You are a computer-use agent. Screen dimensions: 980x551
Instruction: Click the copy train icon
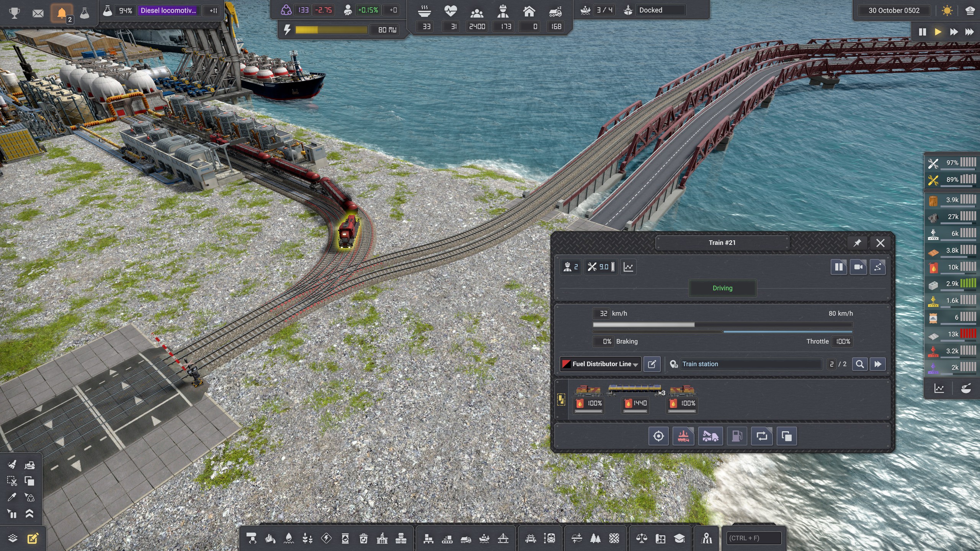point(787,436)
